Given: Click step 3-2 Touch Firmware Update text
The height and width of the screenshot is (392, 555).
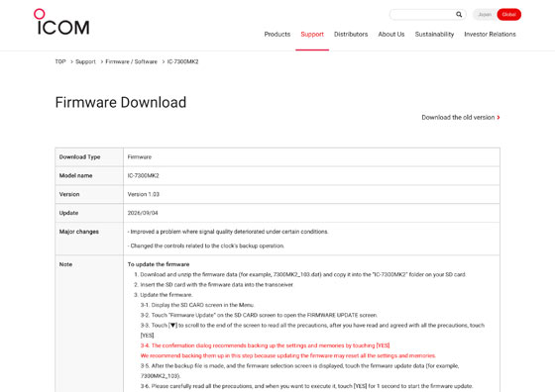Looking at the screenshot, I should pyautogui.click(x=259, y=316).
